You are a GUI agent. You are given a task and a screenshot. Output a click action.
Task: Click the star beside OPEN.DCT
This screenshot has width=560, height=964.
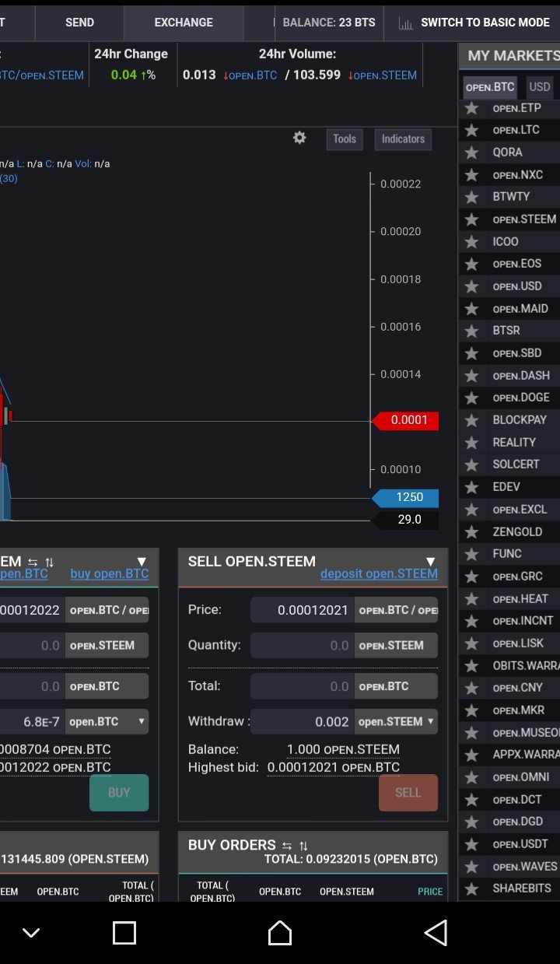coord(471,800)
